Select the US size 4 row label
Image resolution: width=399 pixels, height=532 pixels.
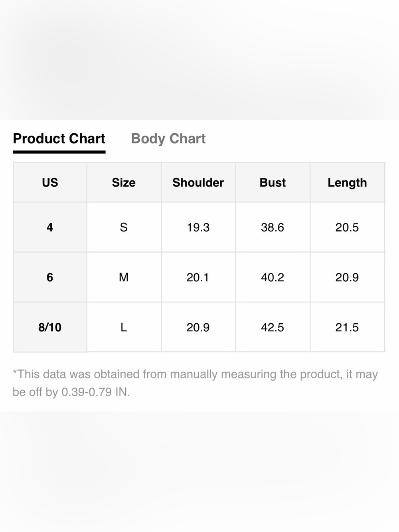[x=50, y=227]
